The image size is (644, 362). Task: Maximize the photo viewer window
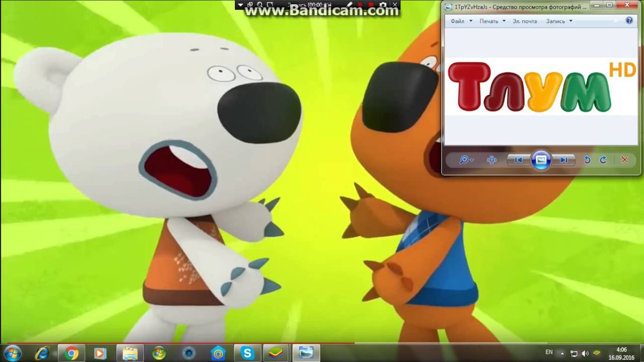[610, 5]
